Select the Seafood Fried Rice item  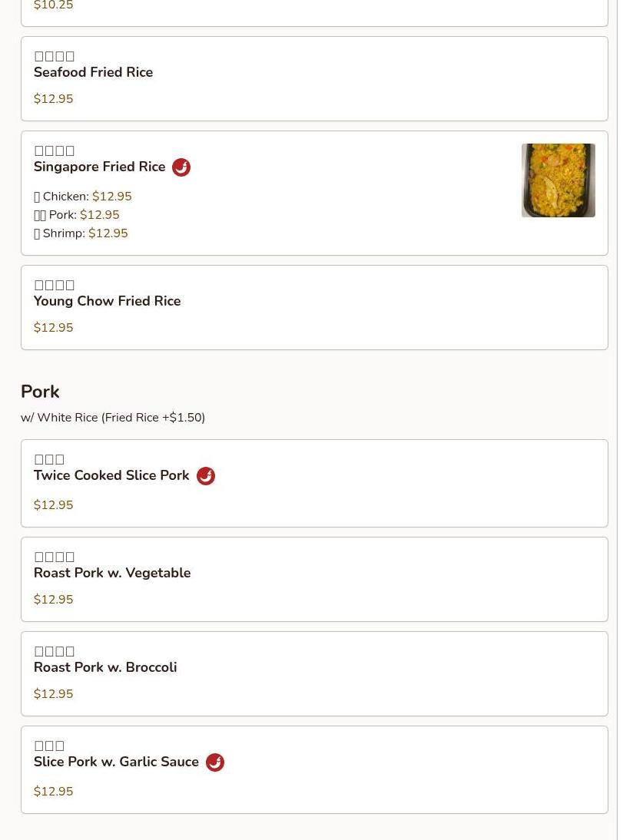pos(315,79)
